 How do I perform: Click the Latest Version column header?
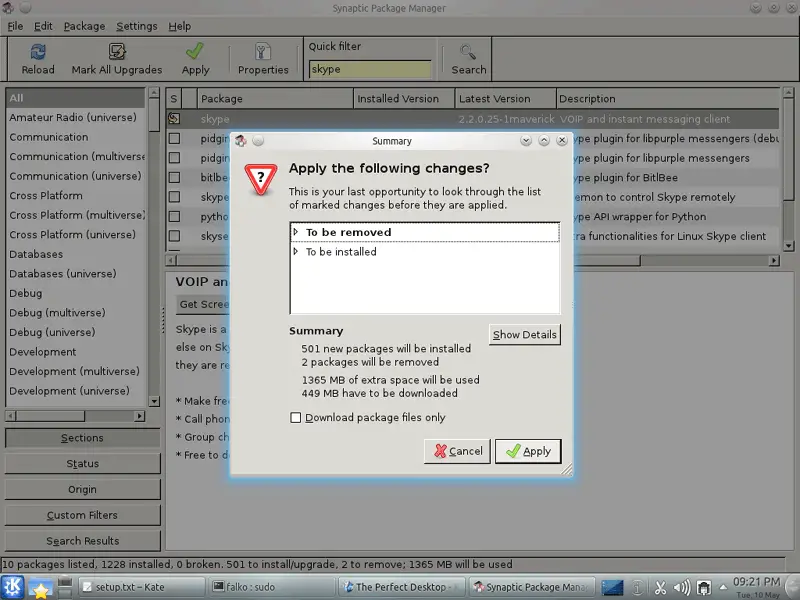click(x=505, y=98)
